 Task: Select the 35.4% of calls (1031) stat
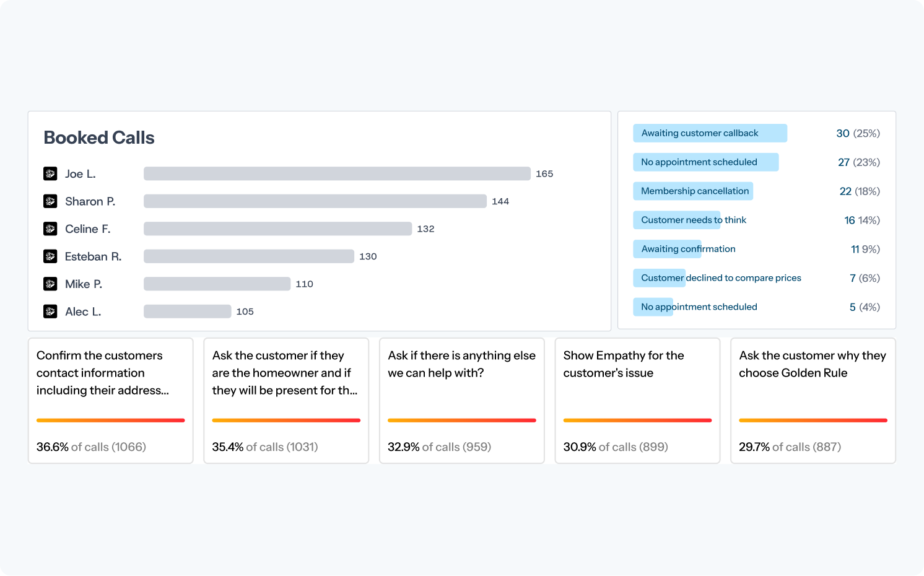[265, 447]
